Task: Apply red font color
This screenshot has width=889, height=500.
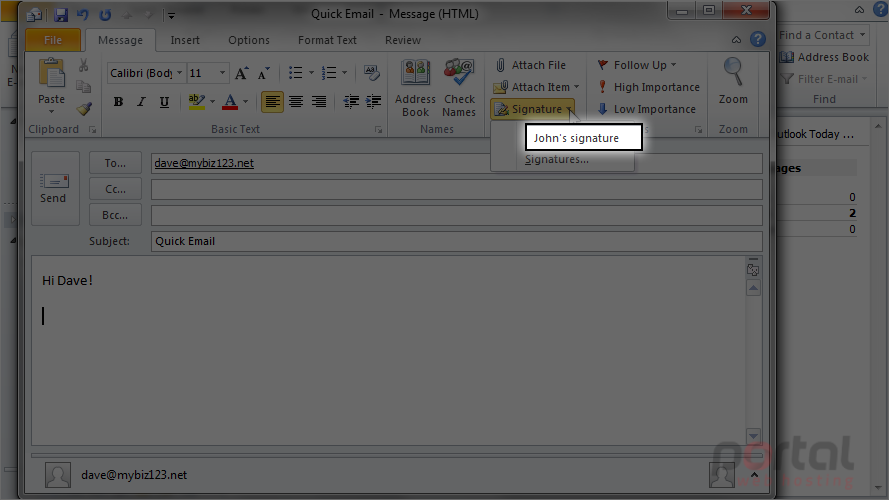Action: click(230, 102)
